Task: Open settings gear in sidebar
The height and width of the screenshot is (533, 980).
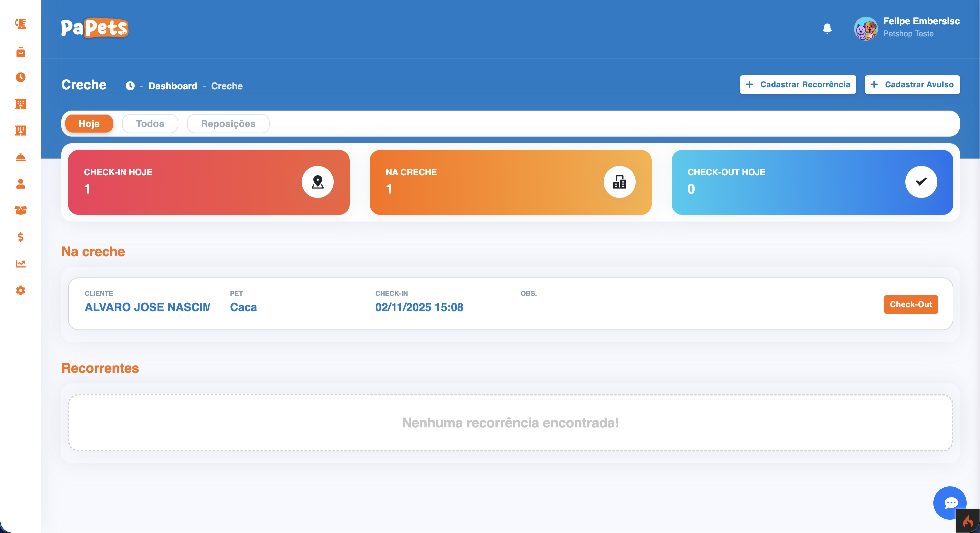Action: click(x=21, y=290)
